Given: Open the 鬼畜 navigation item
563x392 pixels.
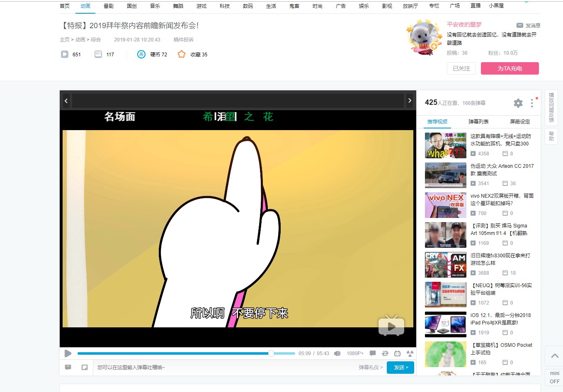Looking at the screenshot, I should click(x=294, y=6).
